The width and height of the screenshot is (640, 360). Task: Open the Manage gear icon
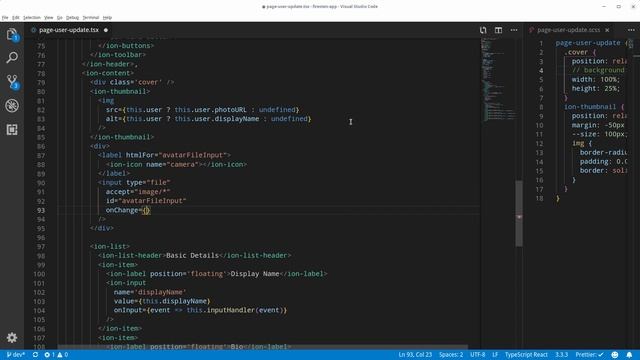pyautogui.click(x=12, y=338)
